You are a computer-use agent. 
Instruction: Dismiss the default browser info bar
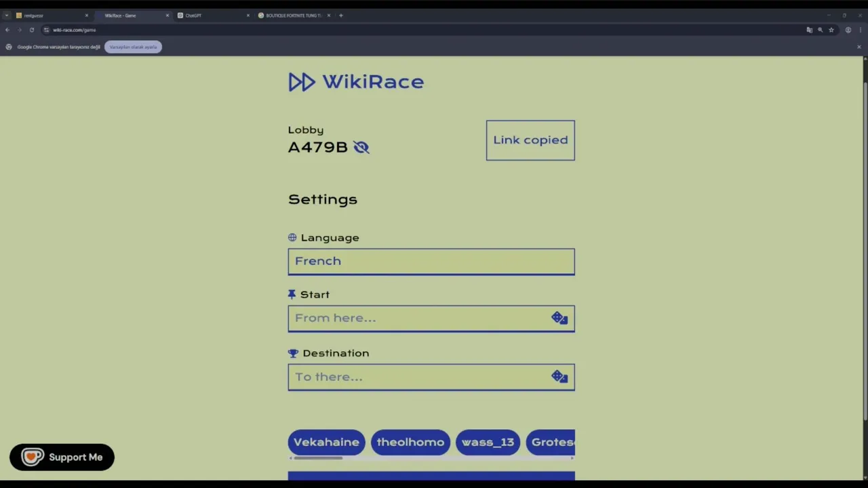coord(859,47)
